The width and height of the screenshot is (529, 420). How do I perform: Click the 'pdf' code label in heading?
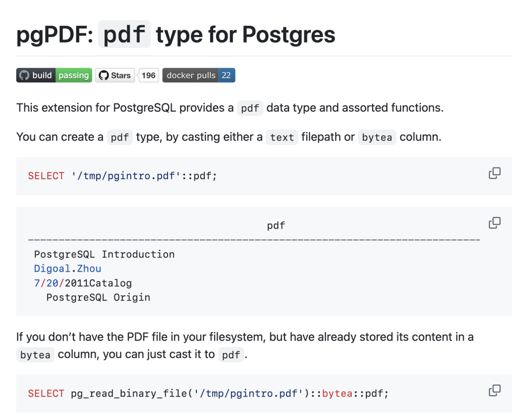click(124, 35)
